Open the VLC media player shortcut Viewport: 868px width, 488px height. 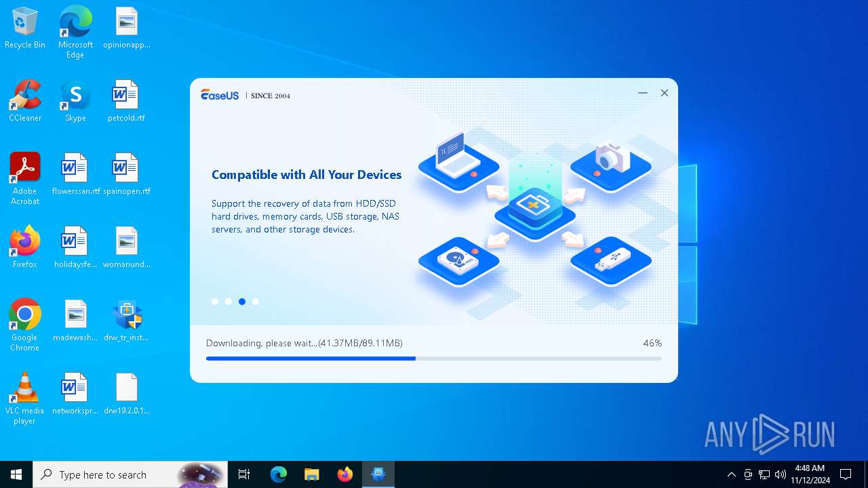pyautogui.click(x=25, y=399)
